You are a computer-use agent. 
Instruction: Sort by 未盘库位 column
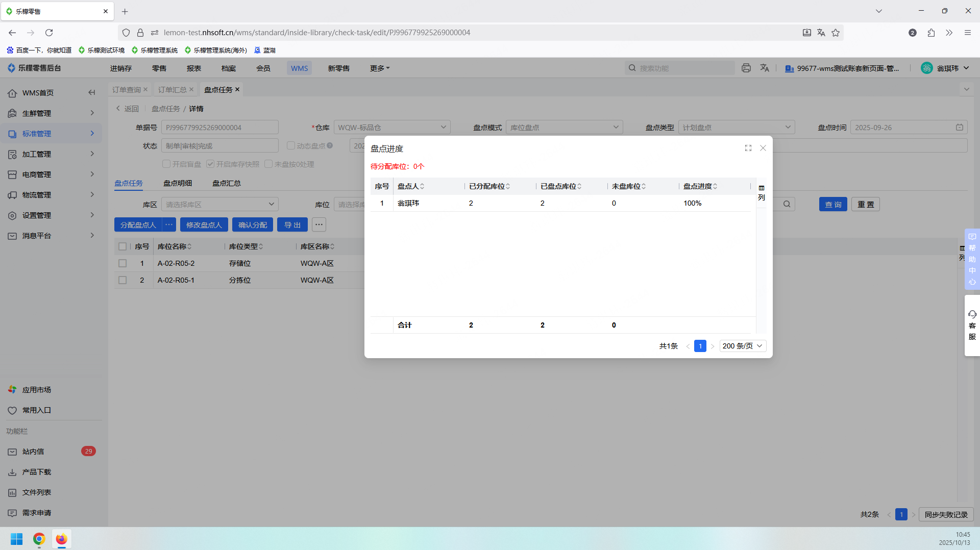644,186
